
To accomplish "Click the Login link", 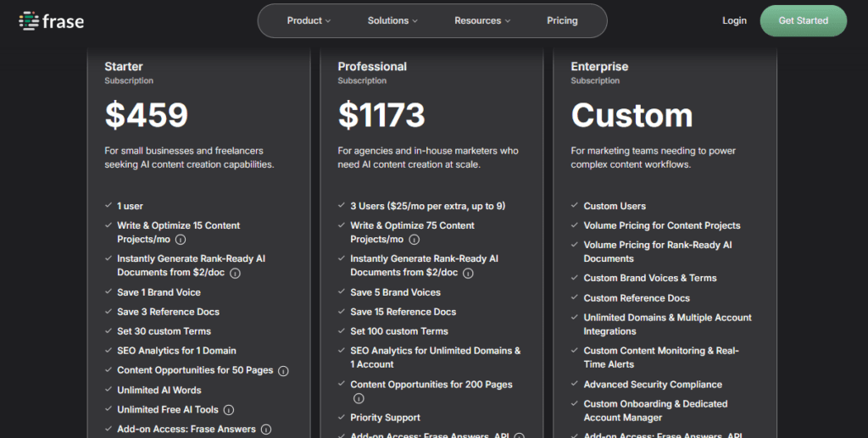I will (734, 21).
